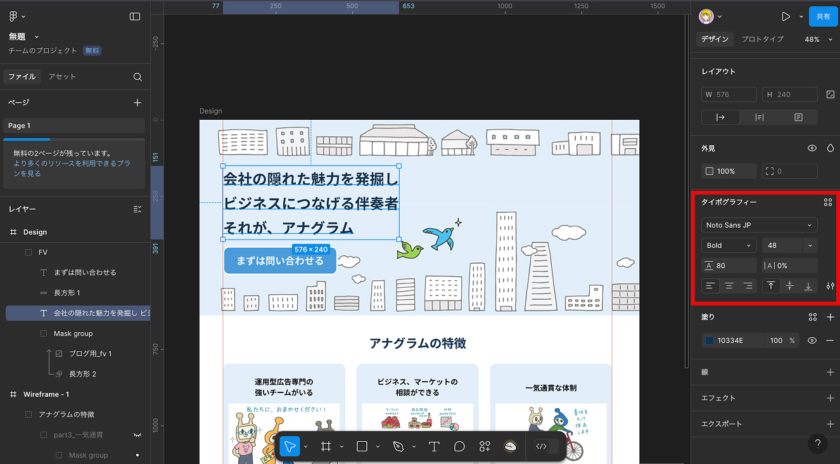Select the Frame tool in bottom toolbar

pyautogui.click(x=326, y=446)
